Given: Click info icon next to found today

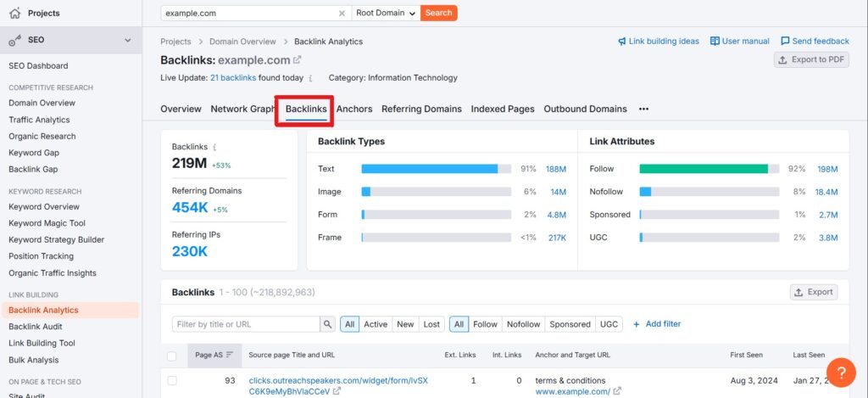Looking at the screenshot, I should [310, 78].
